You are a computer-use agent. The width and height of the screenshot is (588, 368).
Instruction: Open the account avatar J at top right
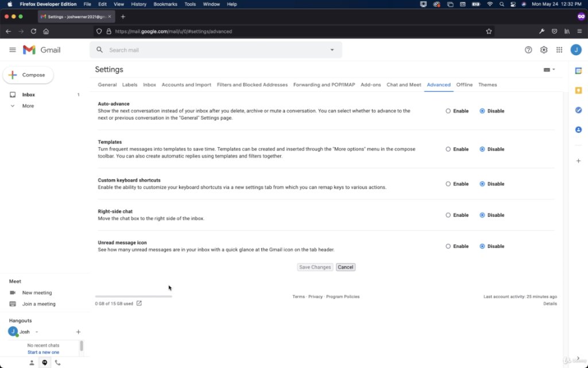[576, 50]
